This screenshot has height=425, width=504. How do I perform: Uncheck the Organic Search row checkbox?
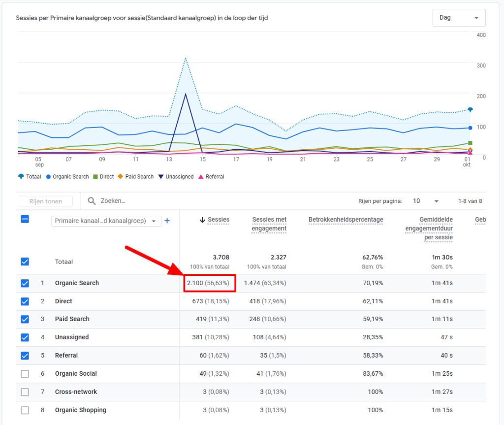(25, 283)
